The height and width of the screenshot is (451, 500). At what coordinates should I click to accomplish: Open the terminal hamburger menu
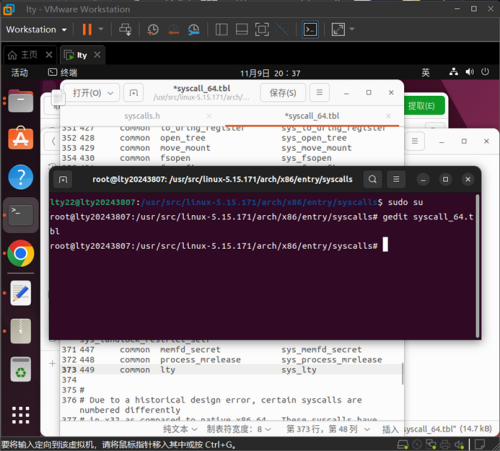[396, 179]
